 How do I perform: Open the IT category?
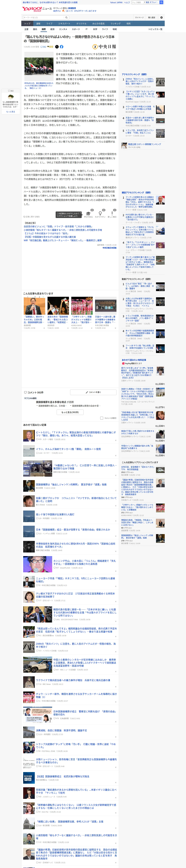pyautogui.click(x=86, y=29)
